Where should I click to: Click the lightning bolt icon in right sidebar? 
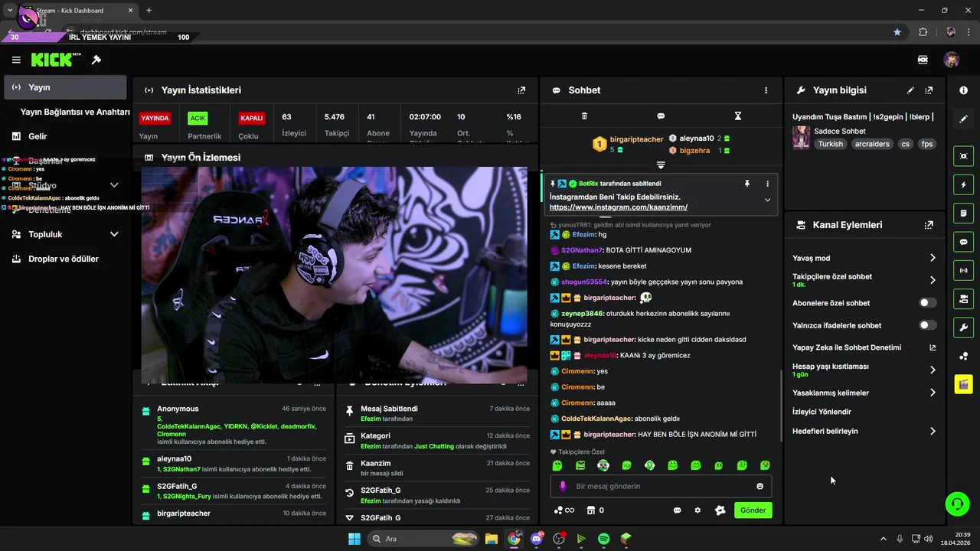point(963,184)
